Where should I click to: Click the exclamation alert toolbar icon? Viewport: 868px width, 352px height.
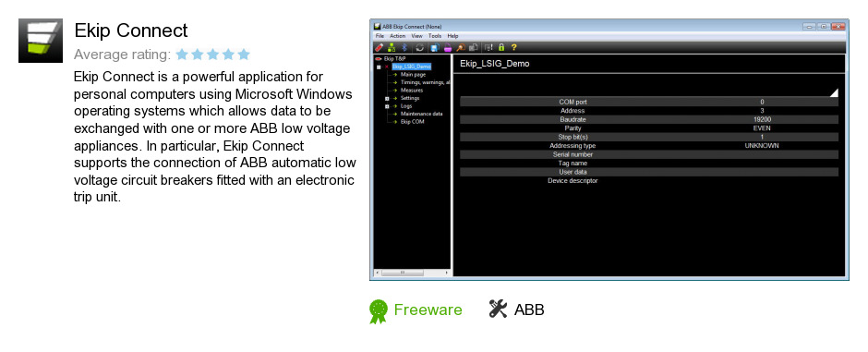click(488, 48)
